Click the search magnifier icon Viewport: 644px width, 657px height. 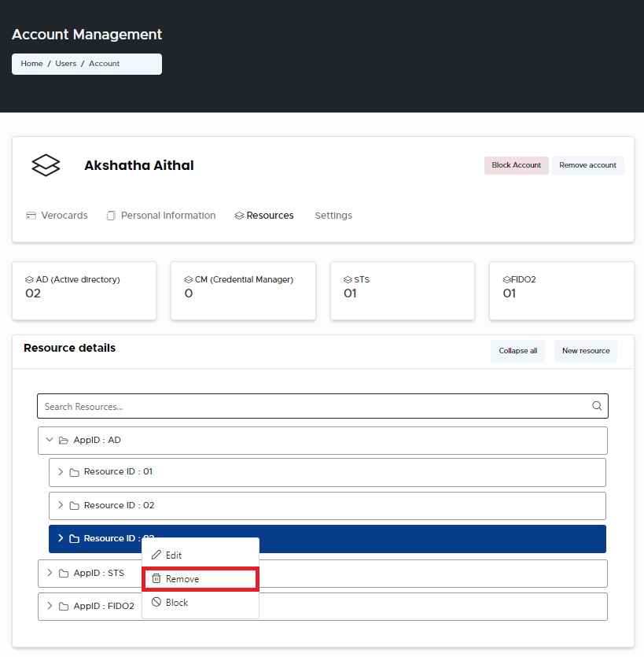pyautogui.click(x=597, y=406)
